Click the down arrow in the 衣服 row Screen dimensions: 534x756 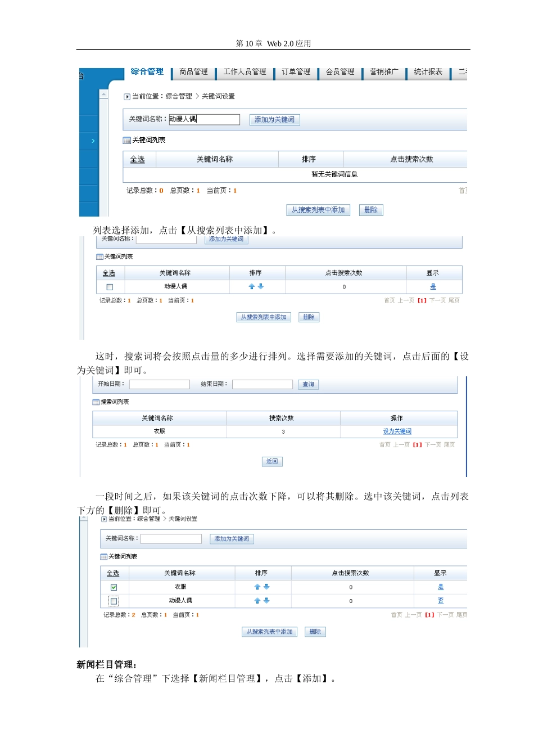coord(266,587)
